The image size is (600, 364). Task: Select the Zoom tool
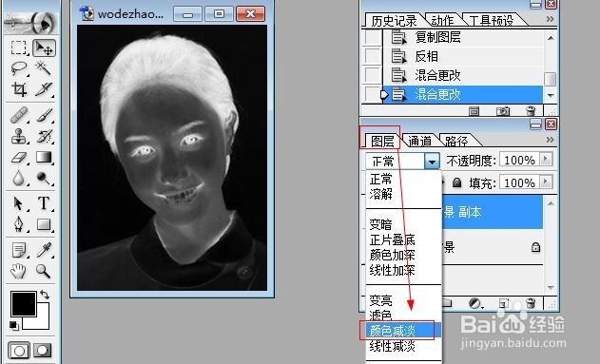tap(44, 271)
